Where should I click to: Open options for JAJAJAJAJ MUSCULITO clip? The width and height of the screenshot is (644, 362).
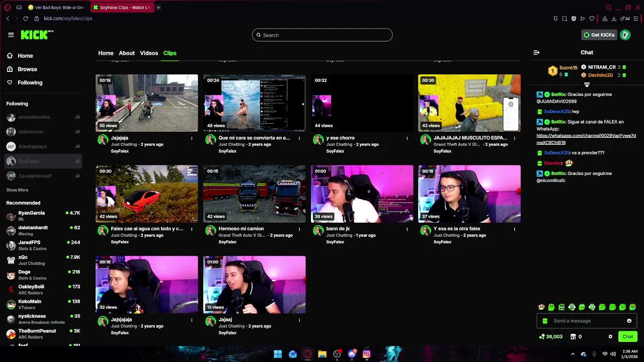(514, 138)
